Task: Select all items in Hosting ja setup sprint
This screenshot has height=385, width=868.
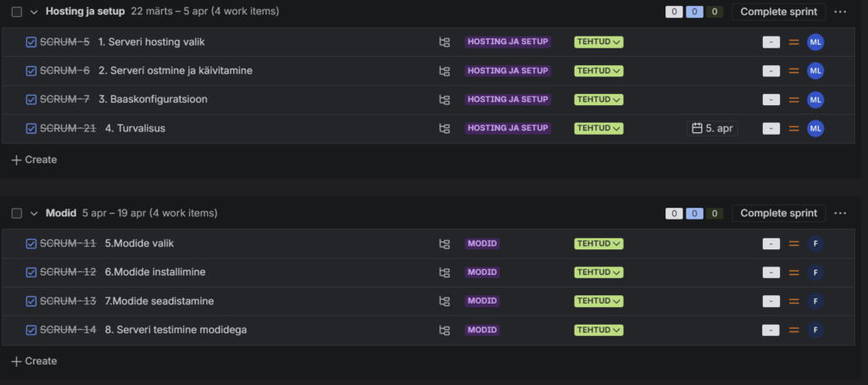Action: point(17,12)
